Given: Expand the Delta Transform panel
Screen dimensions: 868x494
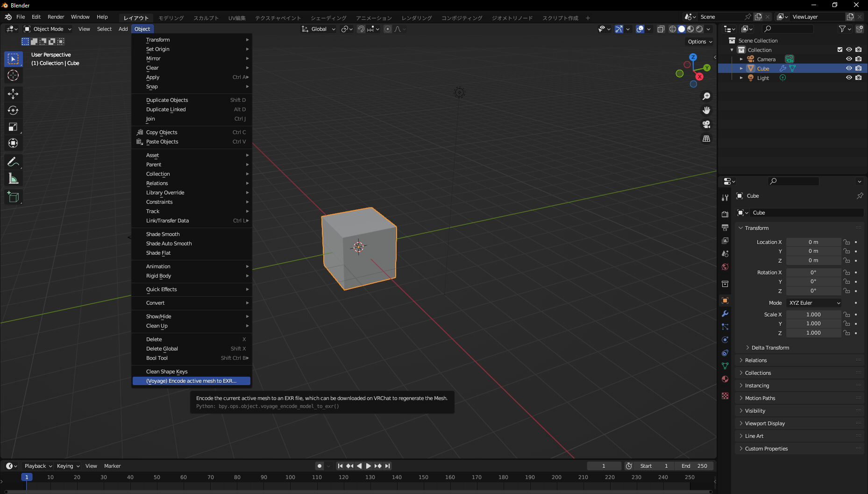Looking at the screenshot, I should point(770,348).
